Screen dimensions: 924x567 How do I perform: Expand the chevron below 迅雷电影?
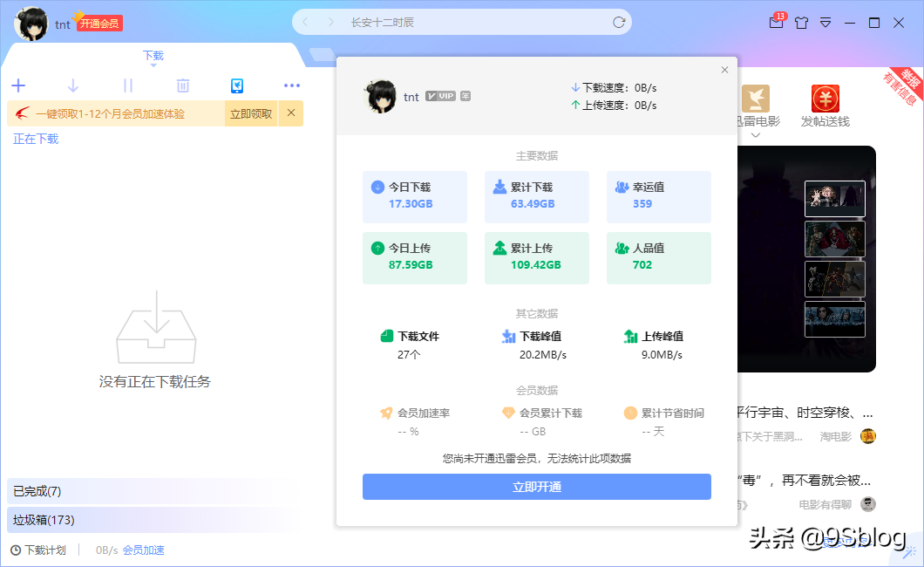[756, 135]
